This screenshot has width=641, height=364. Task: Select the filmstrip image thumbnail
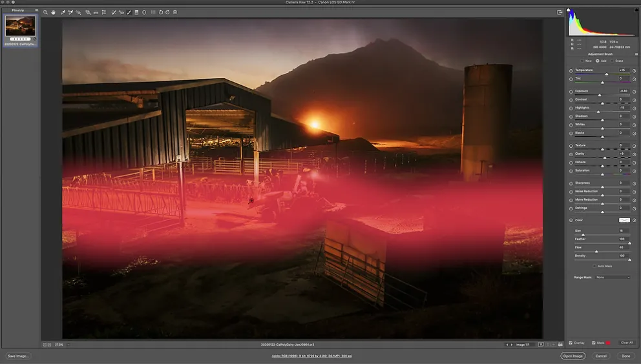[x=20, y=27]
